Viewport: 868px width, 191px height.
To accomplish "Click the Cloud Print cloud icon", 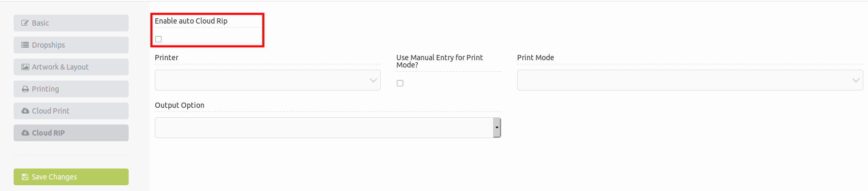I will 25,111.
